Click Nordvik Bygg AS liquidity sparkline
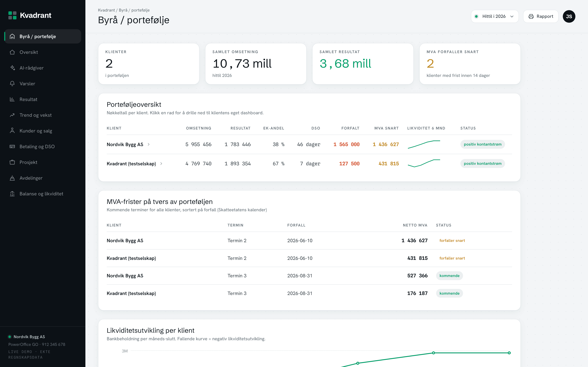The width and height of the screenshot is (588, 367). tap(424, 144)
